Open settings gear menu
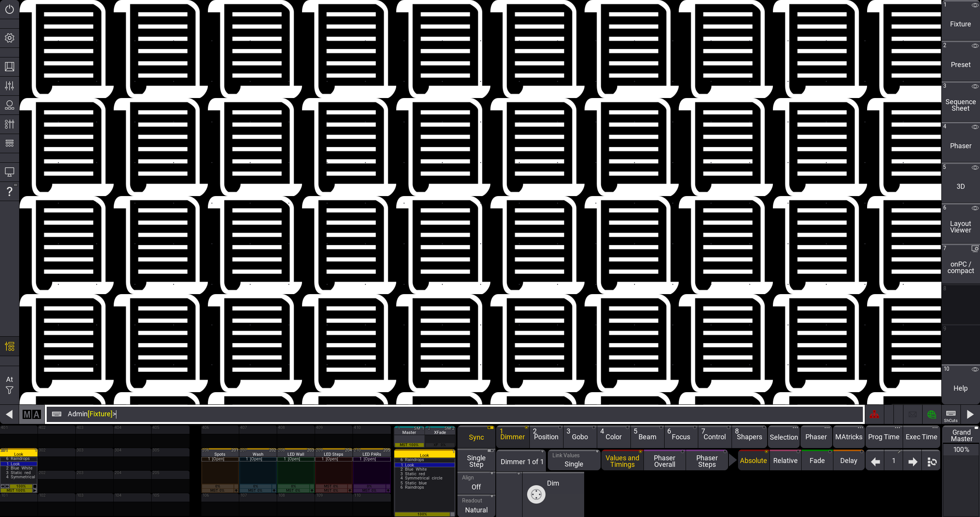 (x=10, y=38)
